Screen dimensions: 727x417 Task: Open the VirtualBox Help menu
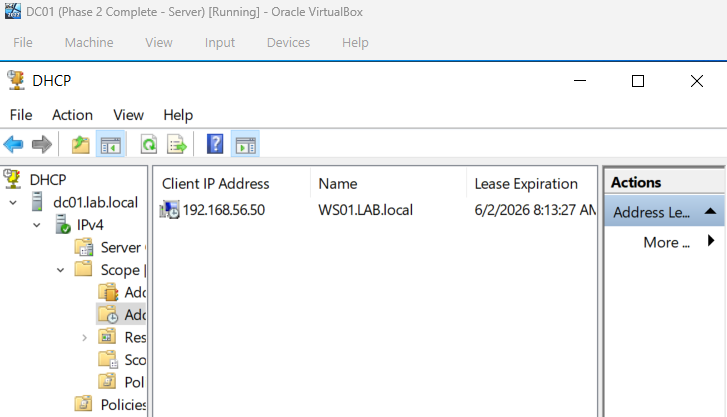click(x=355, y=43)
